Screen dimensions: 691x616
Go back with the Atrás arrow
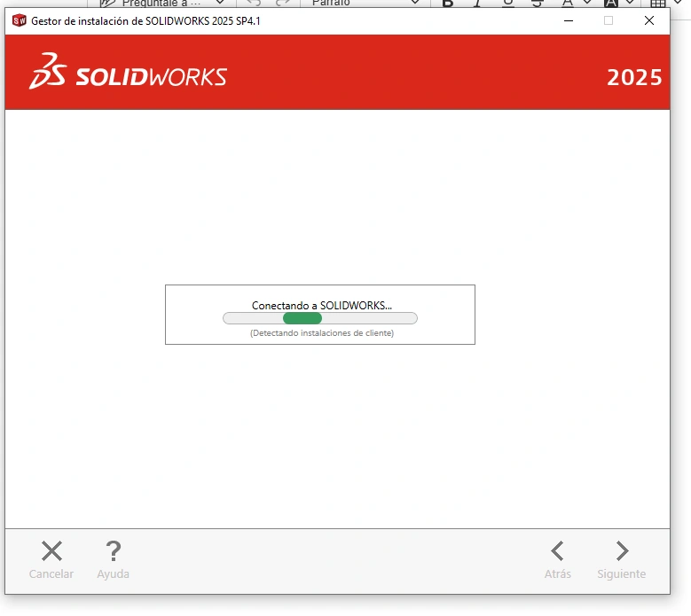tap(557, 550)
